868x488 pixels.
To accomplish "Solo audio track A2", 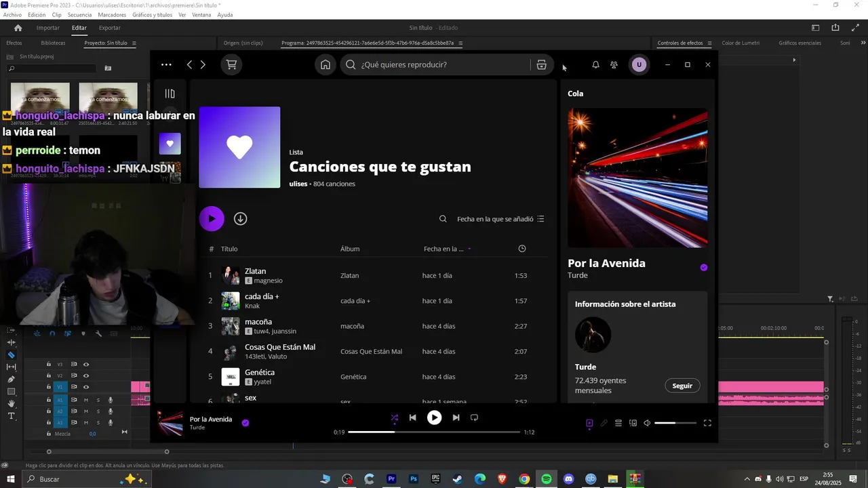I will point(98,411).
